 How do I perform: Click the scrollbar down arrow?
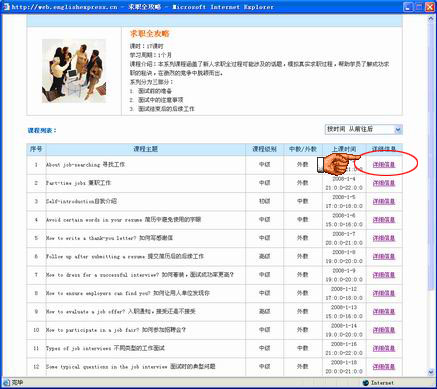pos(431,372)
